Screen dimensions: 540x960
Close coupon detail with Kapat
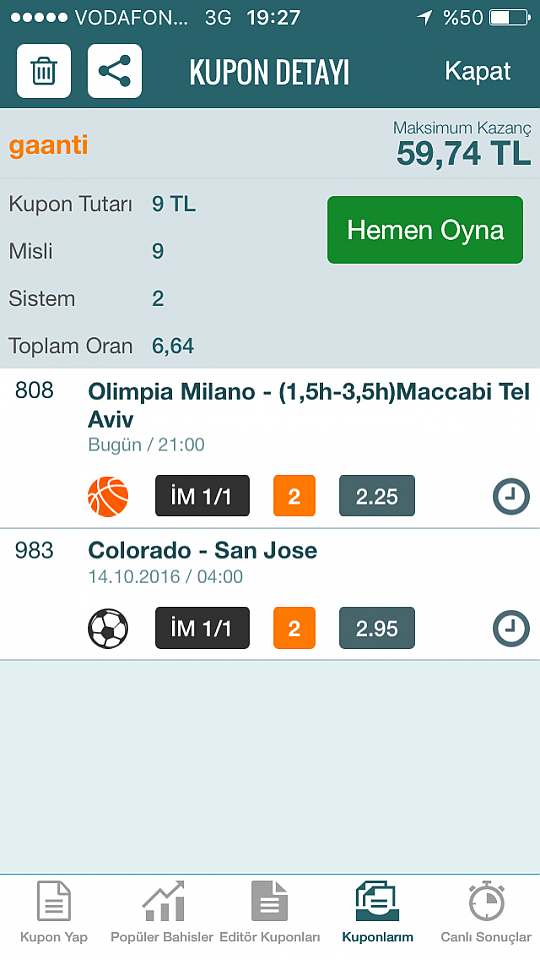pos(478,71)
